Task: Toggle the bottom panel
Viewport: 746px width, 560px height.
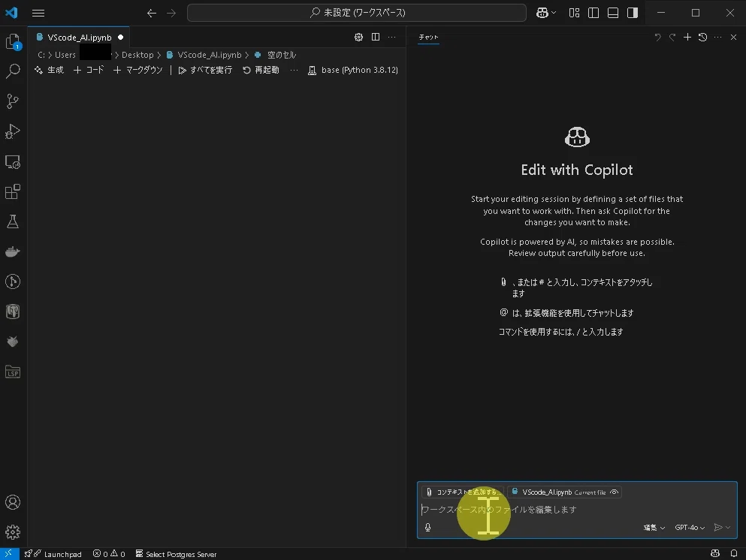Action: [613, 13]
